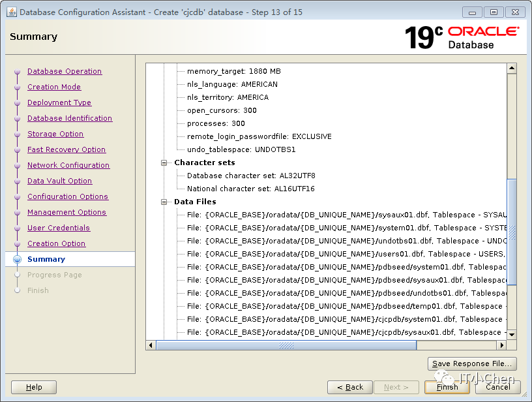This screenshot has width=532, height=402.
Task: Click the horizontal scrollbar thumb
Action: 286,345
